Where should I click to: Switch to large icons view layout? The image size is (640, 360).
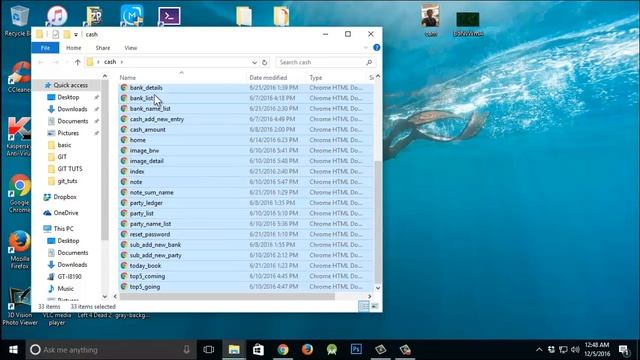pyautogui.click(x=375, y=306)
